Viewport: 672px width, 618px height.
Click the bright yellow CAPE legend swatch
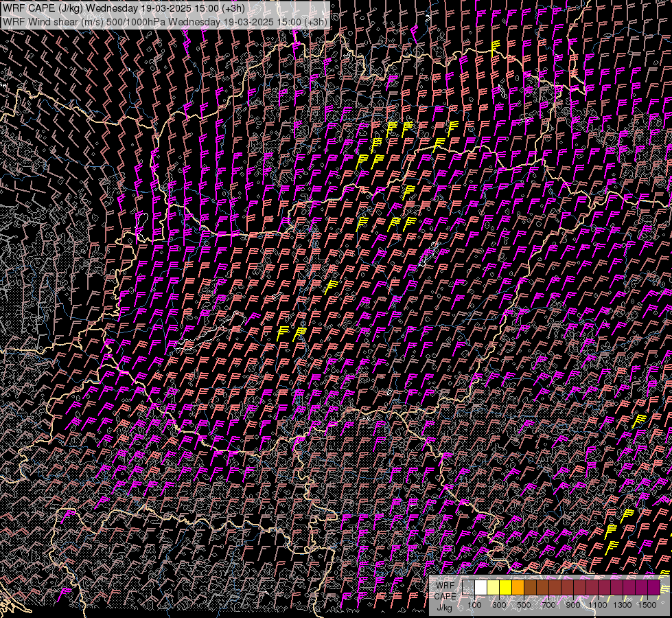pos(506,588)
